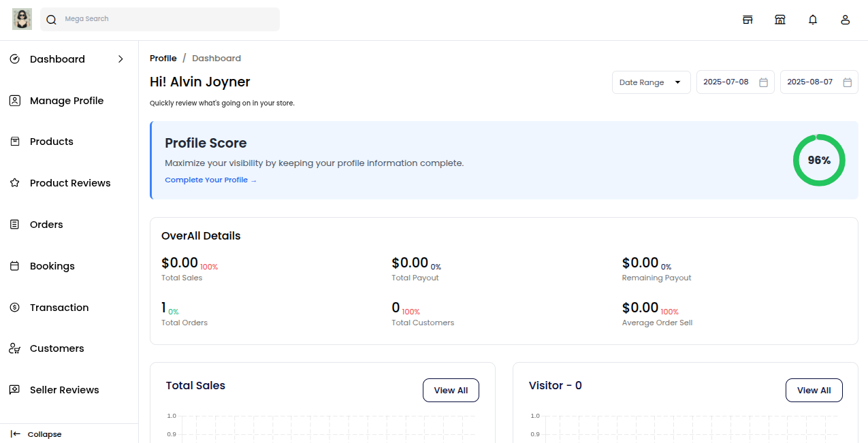Open Product Reviews via the star icon
This screenshot has height=443, width=868.
(15, 182)
